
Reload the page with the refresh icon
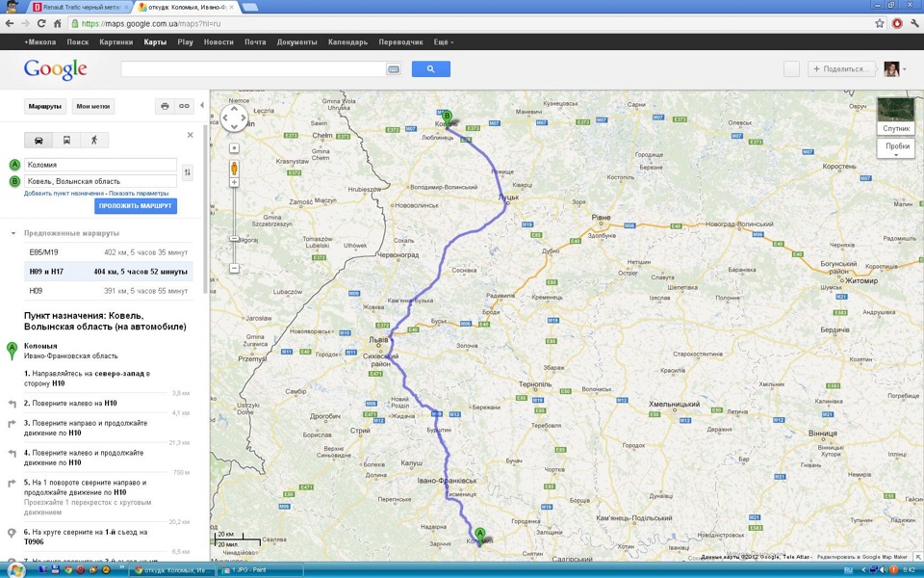[41, 23]
